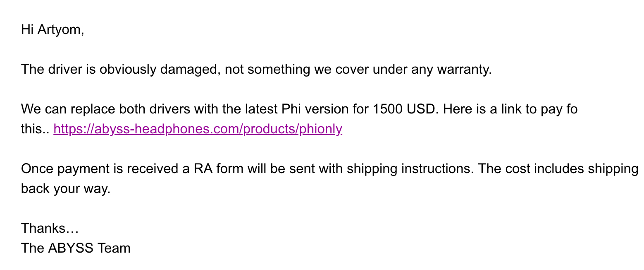Open the abyss-headphones.com phionly product link
Image resolution: width=644 pixels, height=270 pixels.
pos(198,130)
